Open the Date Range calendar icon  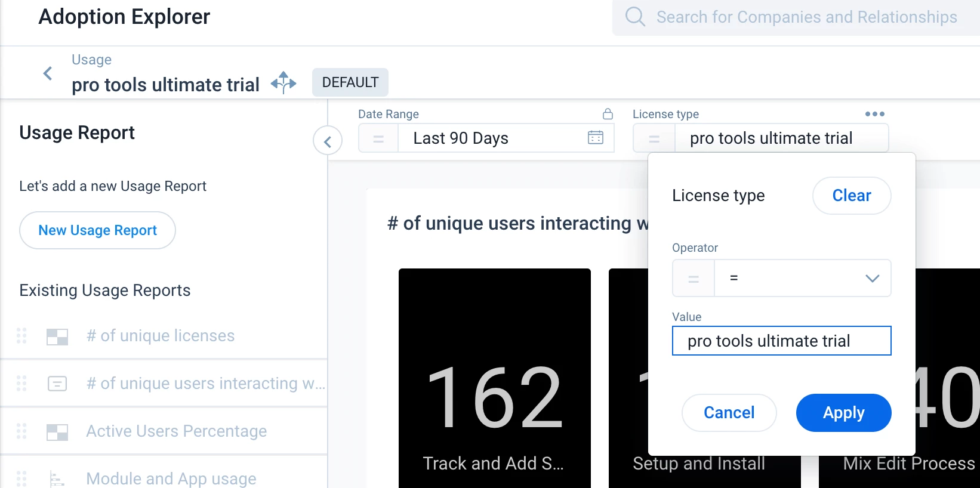[x=596, y=137]
